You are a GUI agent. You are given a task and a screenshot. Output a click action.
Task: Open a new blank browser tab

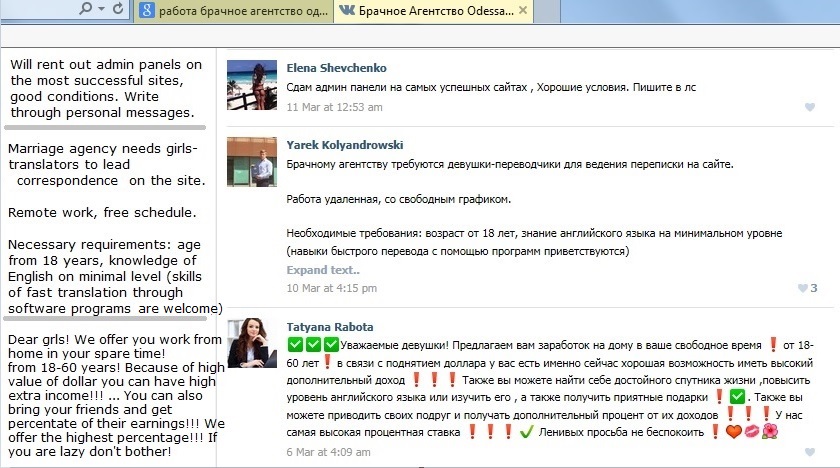(x=547, y=11)
